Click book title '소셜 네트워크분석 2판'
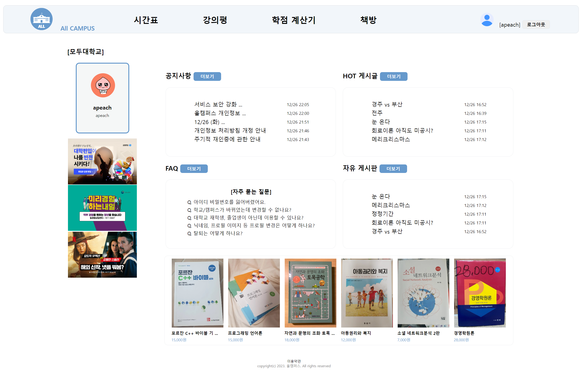 click(419, 333)
